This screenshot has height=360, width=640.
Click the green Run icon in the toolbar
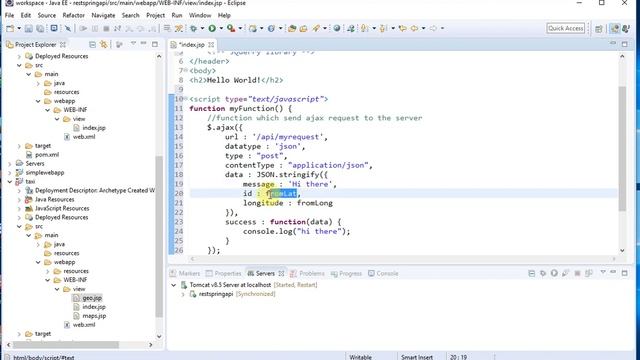[x=212, y=29]
